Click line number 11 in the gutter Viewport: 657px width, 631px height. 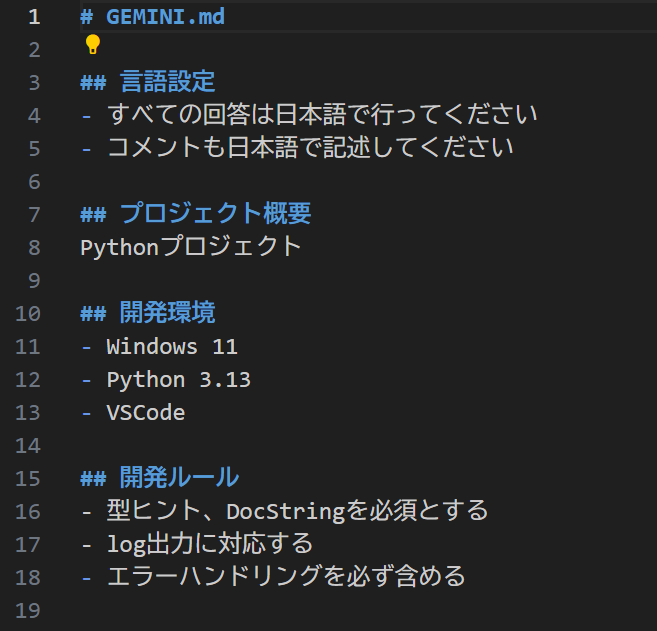(x=28, y=347)
